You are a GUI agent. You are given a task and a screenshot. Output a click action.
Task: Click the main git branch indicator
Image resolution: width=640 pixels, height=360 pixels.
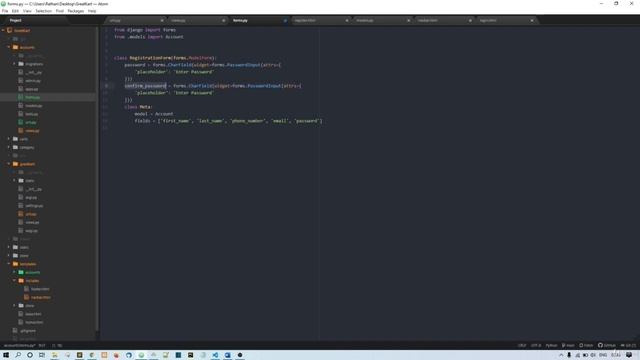[x=568, y=345]
